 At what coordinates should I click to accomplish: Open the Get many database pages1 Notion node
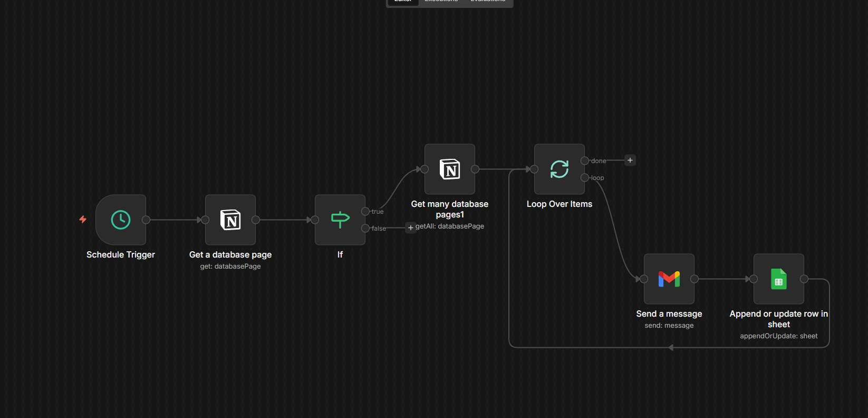pyautogui.click(x=450, y=169)
